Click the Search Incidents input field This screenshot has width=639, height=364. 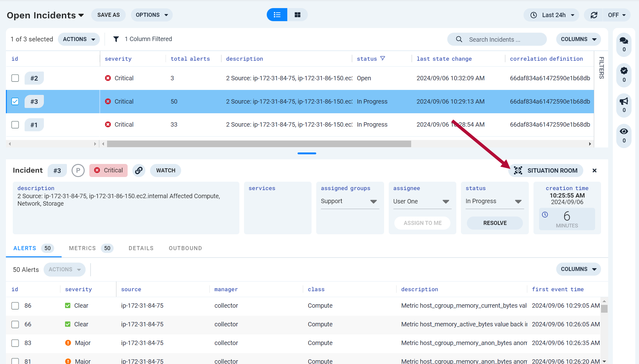click(497, 39)
